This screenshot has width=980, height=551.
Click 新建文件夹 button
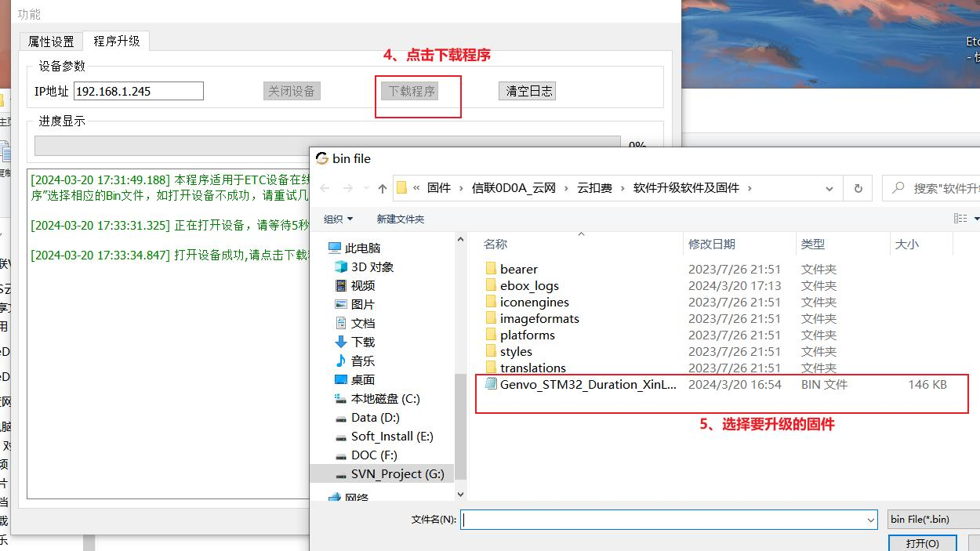point(400,219)
